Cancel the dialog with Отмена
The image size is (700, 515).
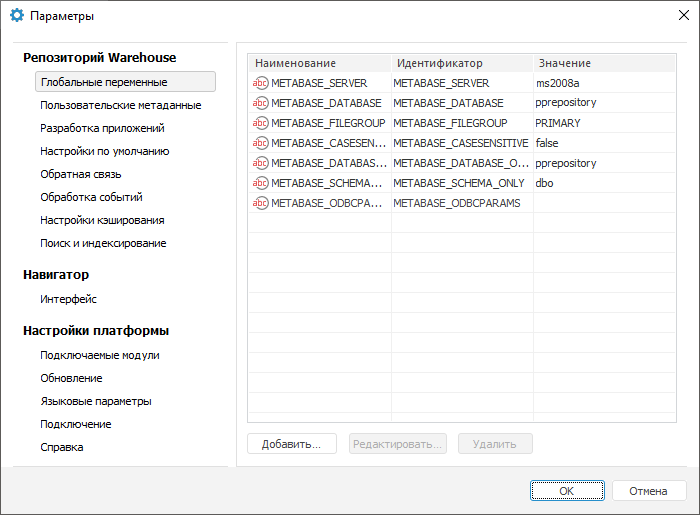coord(648,491)
